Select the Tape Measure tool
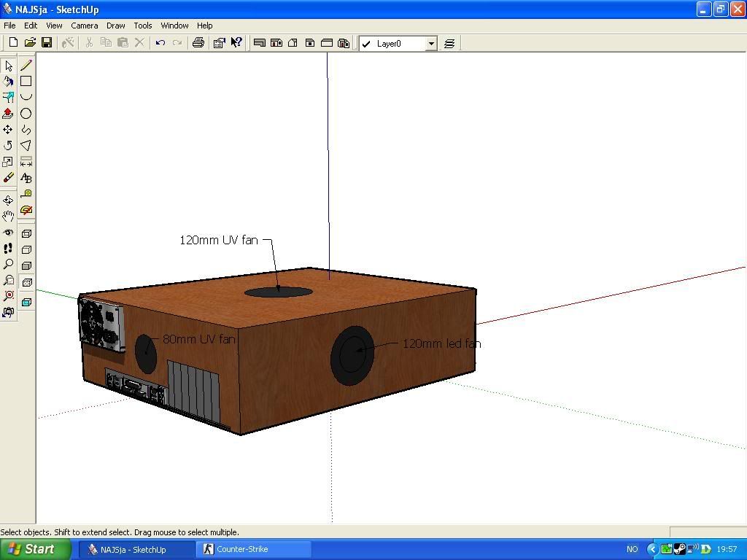Viewport: 747px width, 560px height. [26, 194]
